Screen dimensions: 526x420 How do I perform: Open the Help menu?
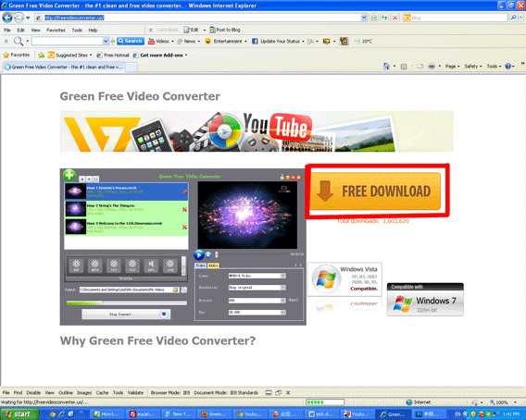click(93, 30)
